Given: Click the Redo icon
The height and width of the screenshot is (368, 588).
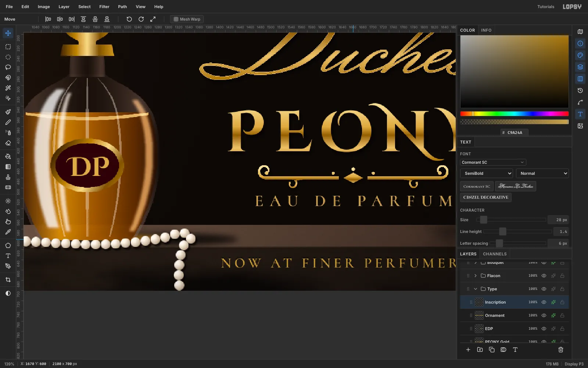Looking at the screenshot, I should (141, 19).
